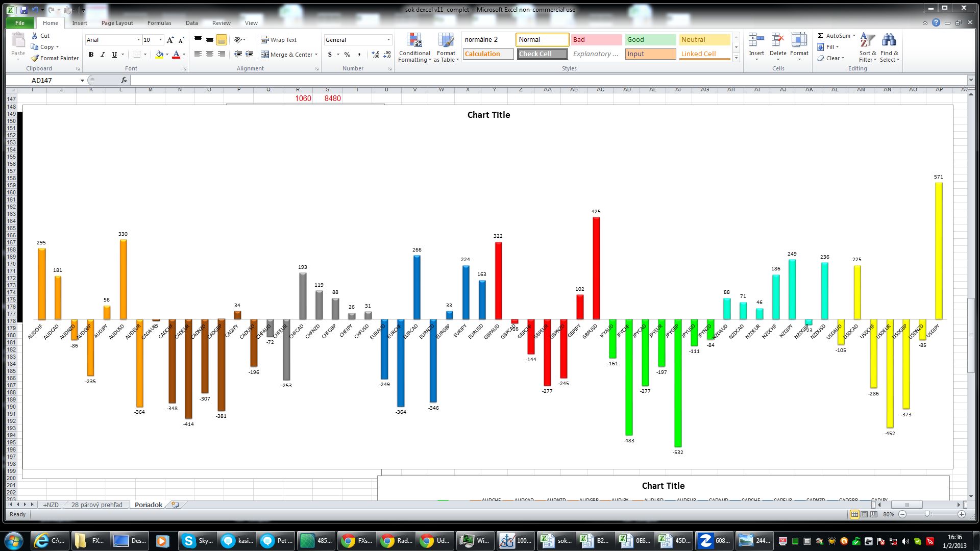Open the File tab
Viewport: 980px width, 551px height.
pos(20,23)
